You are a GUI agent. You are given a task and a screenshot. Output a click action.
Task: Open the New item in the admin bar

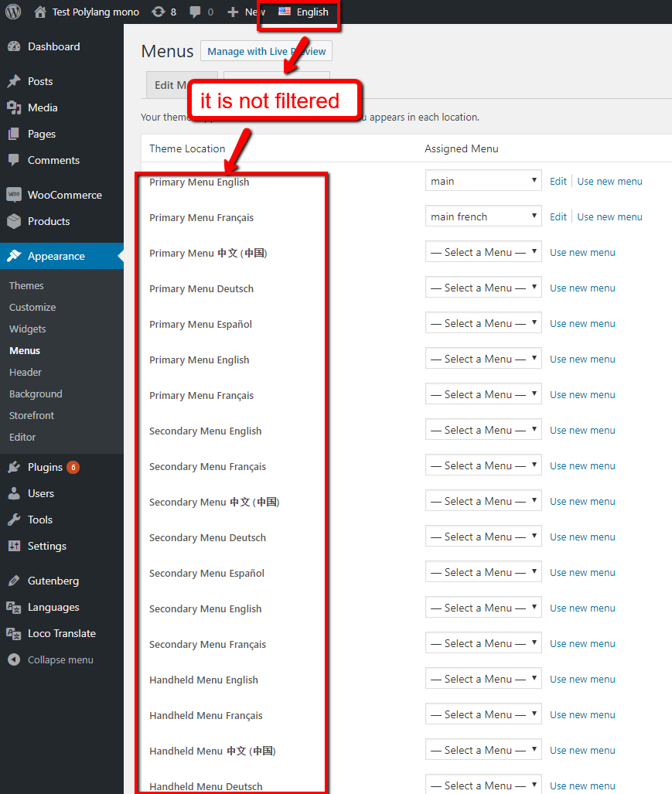pos(244,12)
